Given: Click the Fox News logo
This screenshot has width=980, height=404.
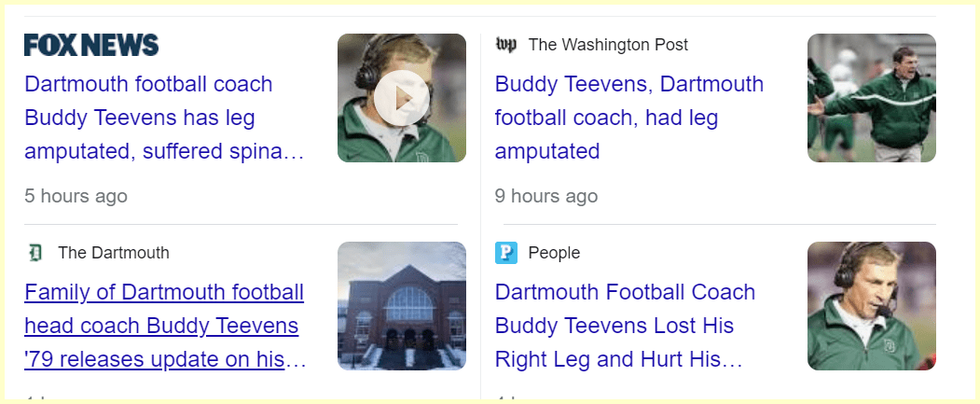Looking at the screenshot, I should coord(91,45).
